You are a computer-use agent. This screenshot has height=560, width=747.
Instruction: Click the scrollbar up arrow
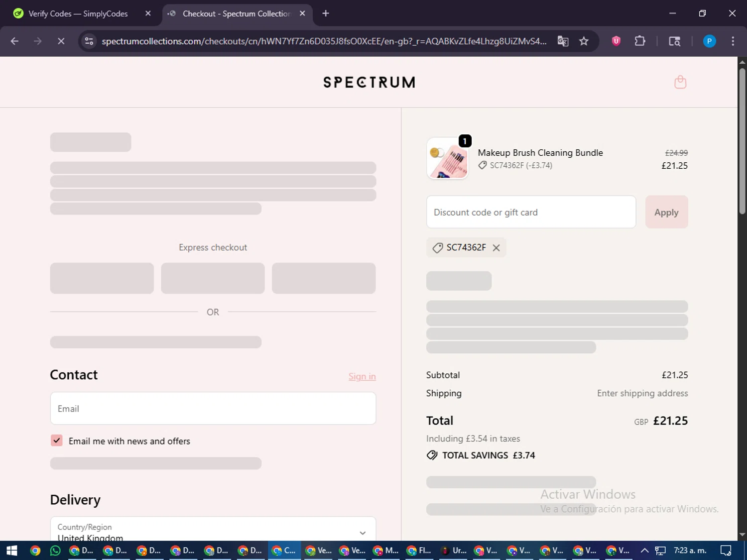pos(742,62)
